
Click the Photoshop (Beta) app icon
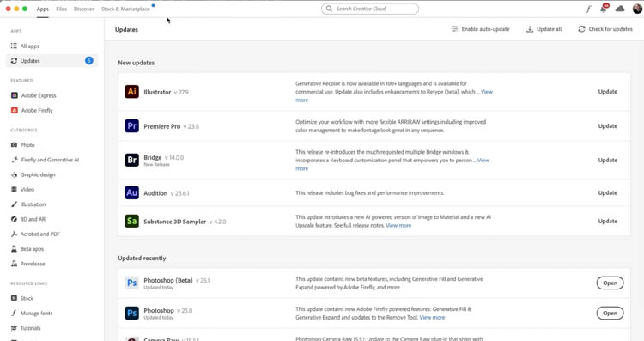[132, 283]
